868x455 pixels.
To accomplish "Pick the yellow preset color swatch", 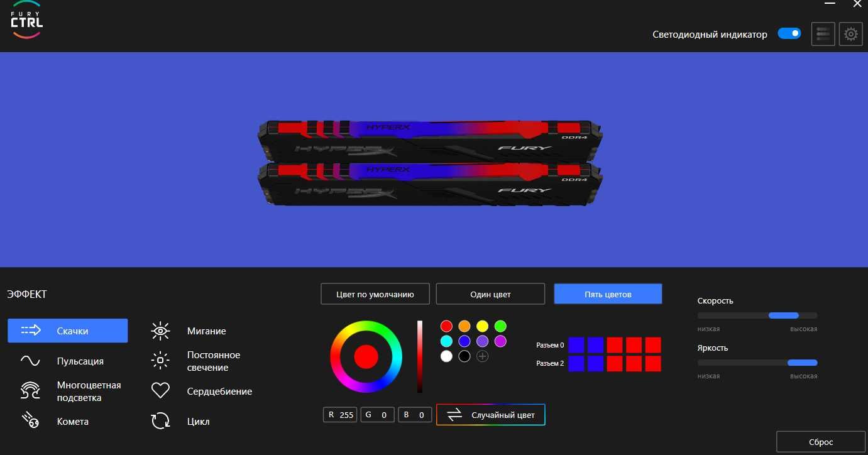I will pos(482,326).
